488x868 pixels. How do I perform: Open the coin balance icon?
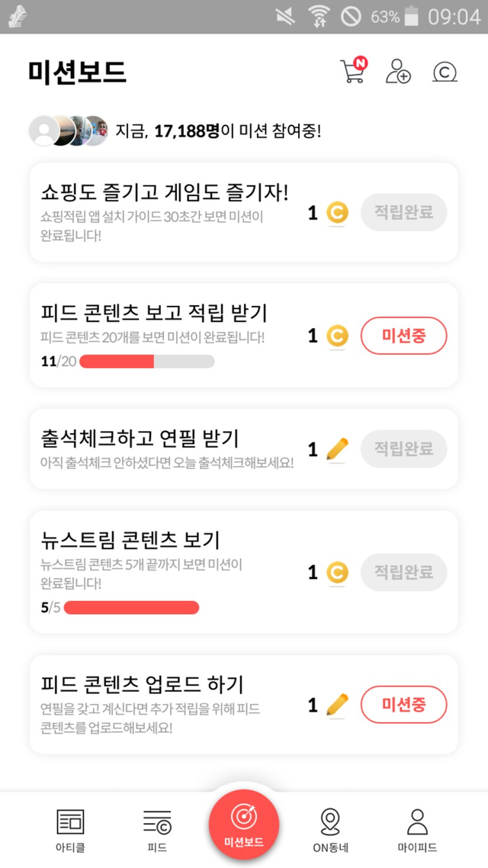(444, 72)
